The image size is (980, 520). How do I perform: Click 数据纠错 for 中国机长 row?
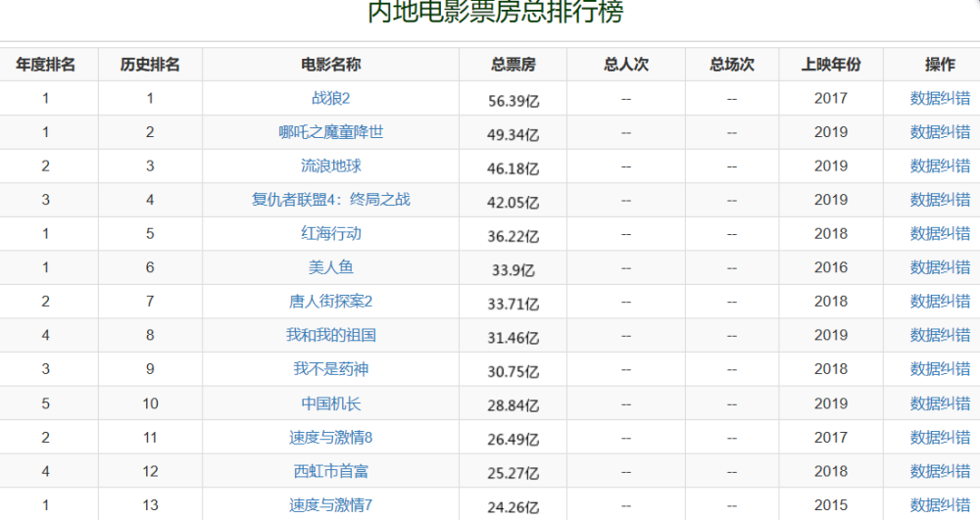coord(940,403)
